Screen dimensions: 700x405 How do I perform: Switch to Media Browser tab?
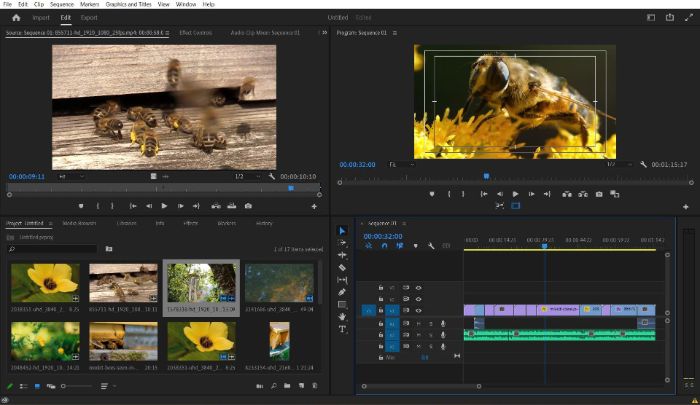pos(79,223)
